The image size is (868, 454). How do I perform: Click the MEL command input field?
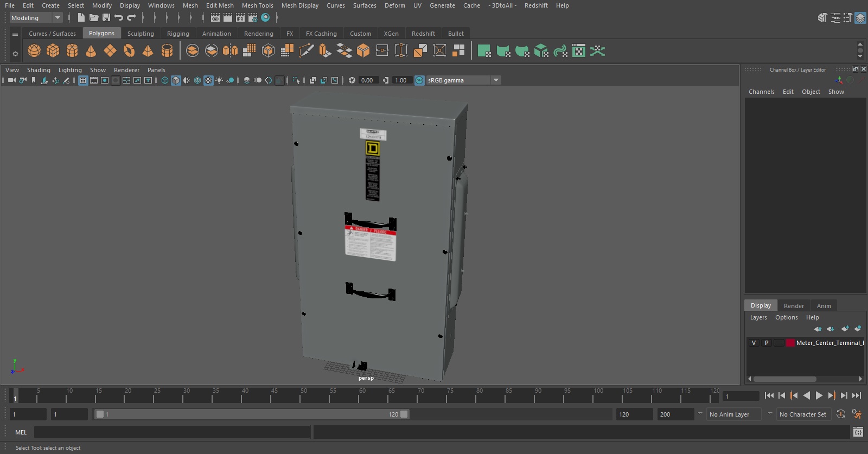171,432
